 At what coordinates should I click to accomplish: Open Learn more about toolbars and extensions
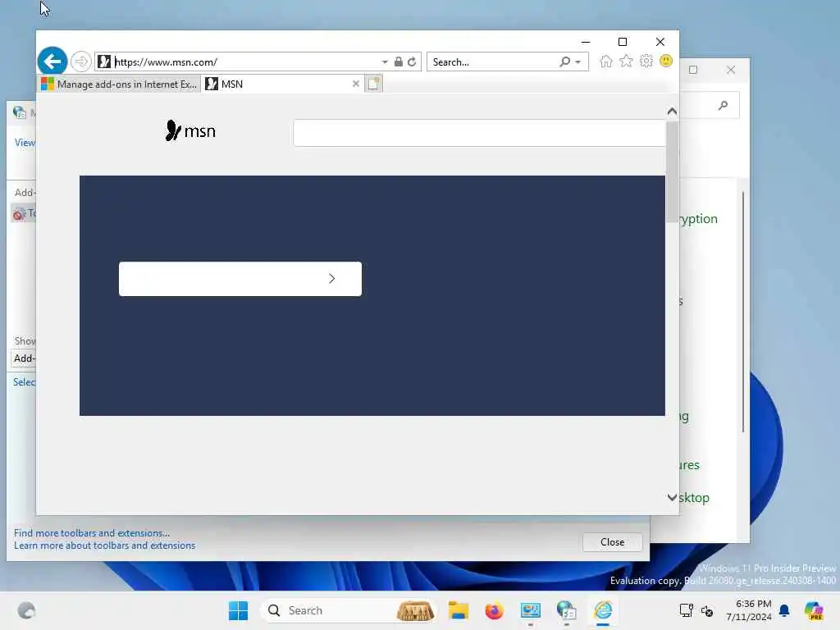click(104, 546)
